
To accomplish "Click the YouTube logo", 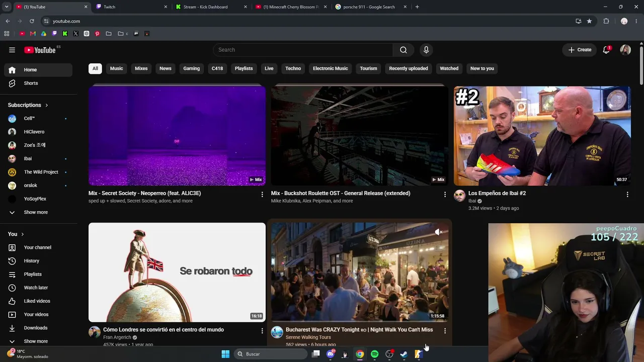I will point(40,50).
